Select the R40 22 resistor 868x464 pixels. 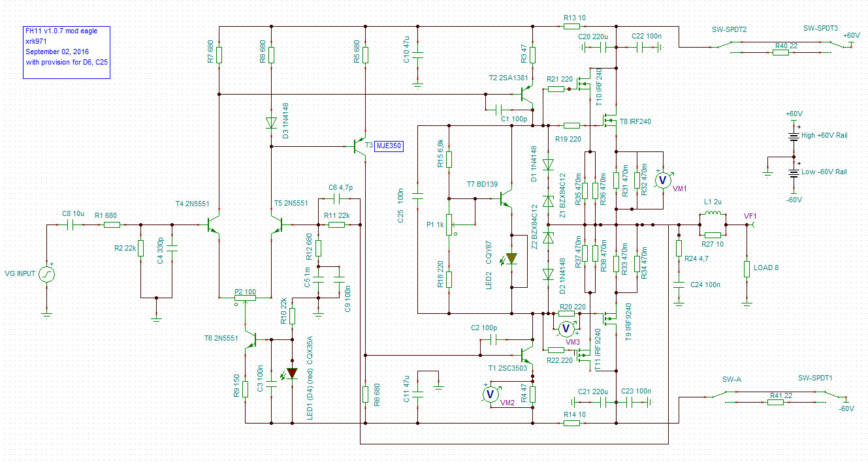(x=781, y=52)
